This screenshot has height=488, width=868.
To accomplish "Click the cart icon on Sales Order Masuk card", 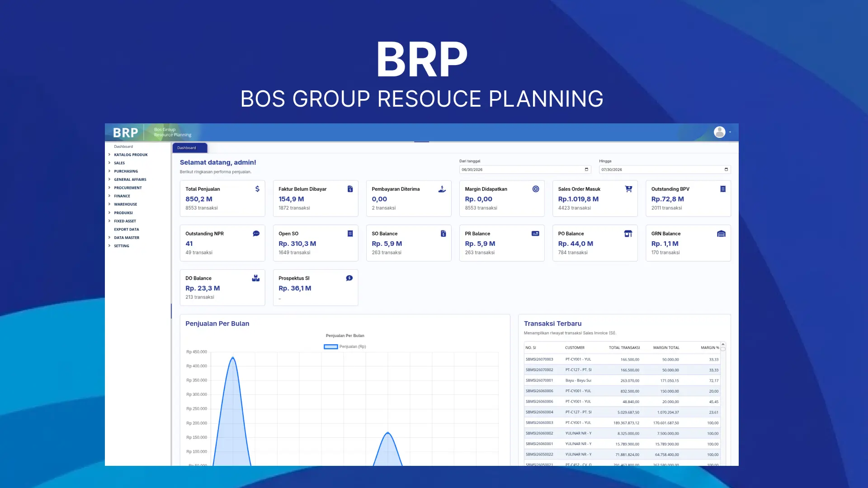I will 628,189.
